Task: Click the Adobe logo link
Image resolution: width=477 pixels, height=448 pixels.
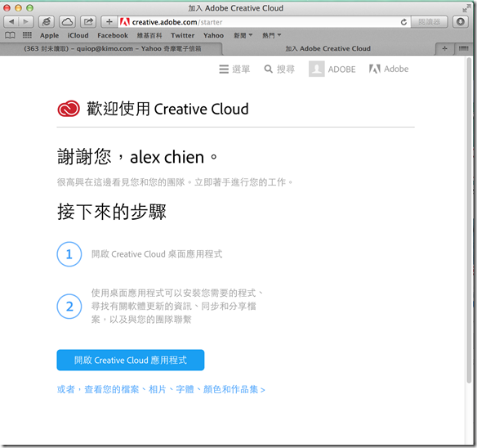Action: (x=389, y=69)
